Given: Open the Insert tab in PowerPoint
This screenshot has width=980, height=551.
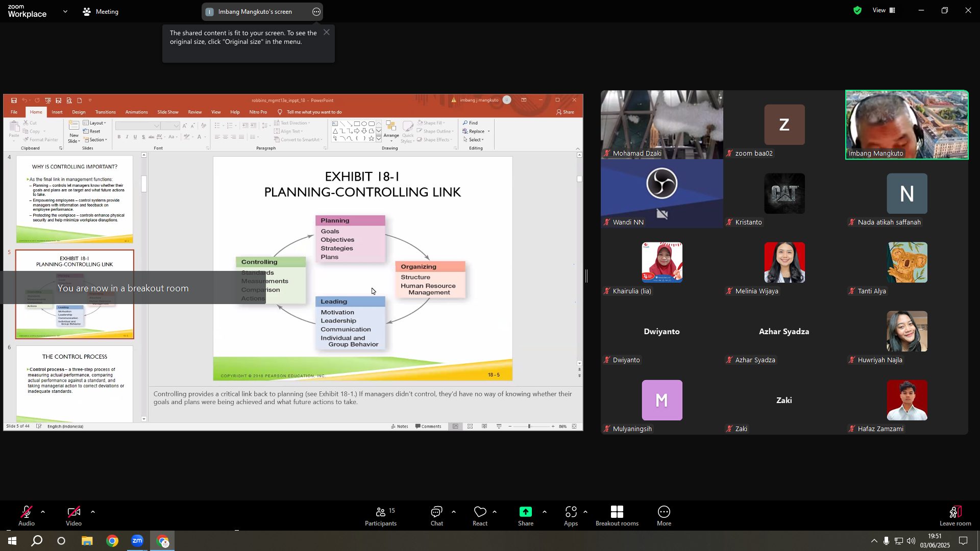Looking at the screenshot, I should [x=57, y=112].
